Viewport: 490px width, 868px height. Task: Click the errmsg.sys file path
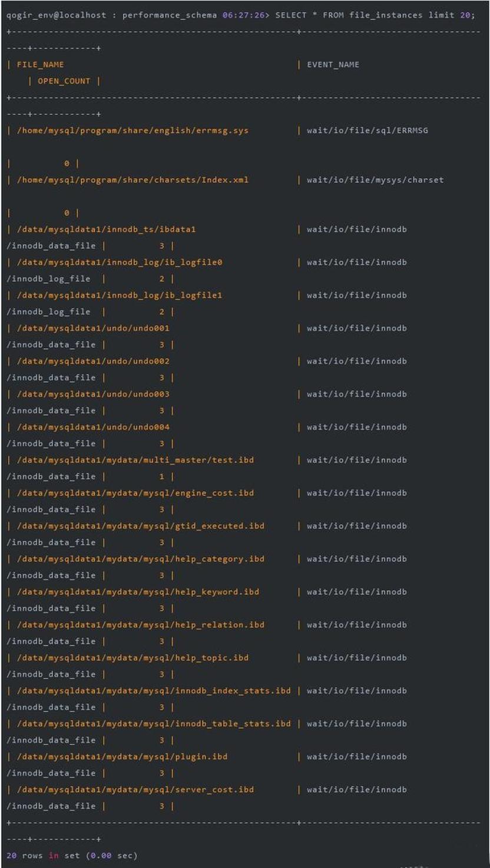[x=133, y=130]
